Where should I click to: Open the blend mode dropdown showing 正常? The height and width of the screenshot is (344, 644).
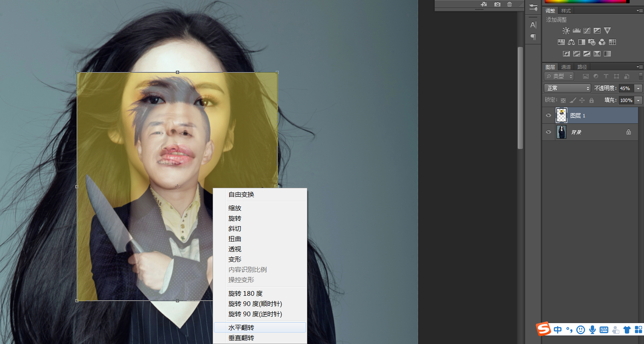click(567, 88)
